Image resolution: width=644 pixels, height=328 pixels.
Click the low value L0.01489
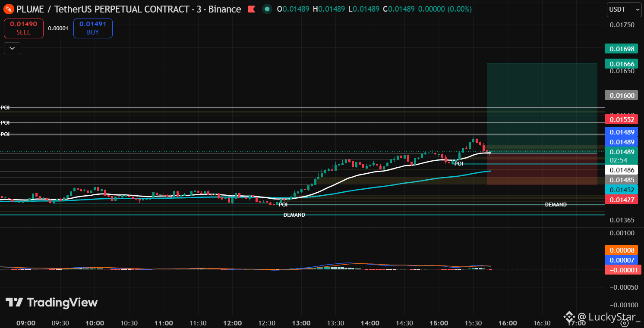(x=363, y=9)
